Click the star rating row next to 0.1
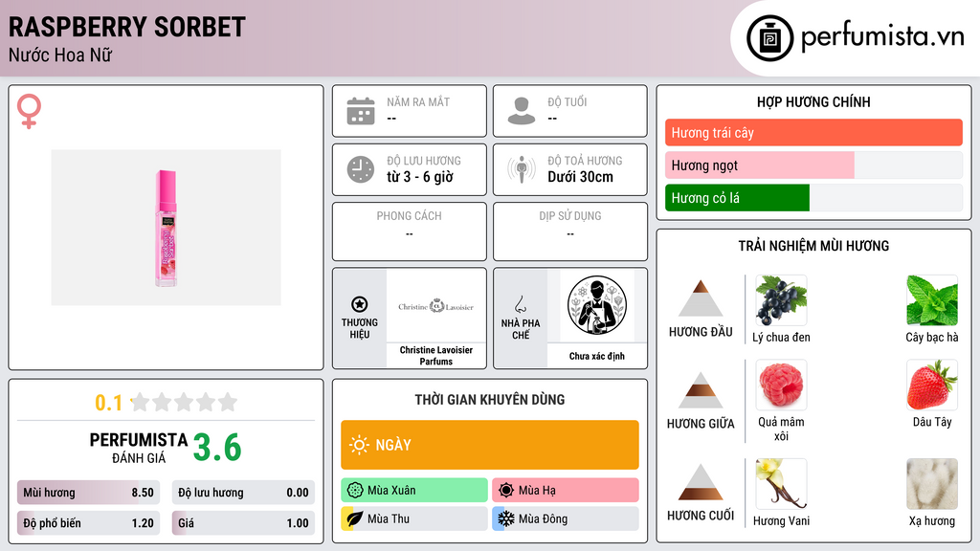This screenshot has height=551, width=980. coord(184,402)
